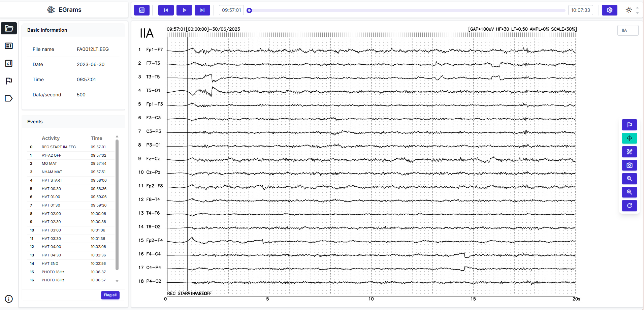
Task: Toggle the panel layout button in top toolbar
Action: coord(142,10)
